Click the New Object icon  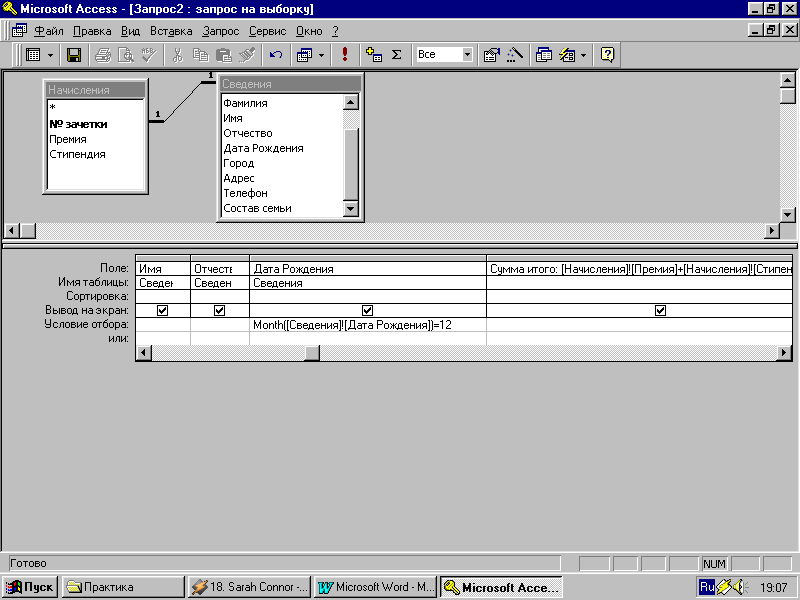click(x=567, y=55)
